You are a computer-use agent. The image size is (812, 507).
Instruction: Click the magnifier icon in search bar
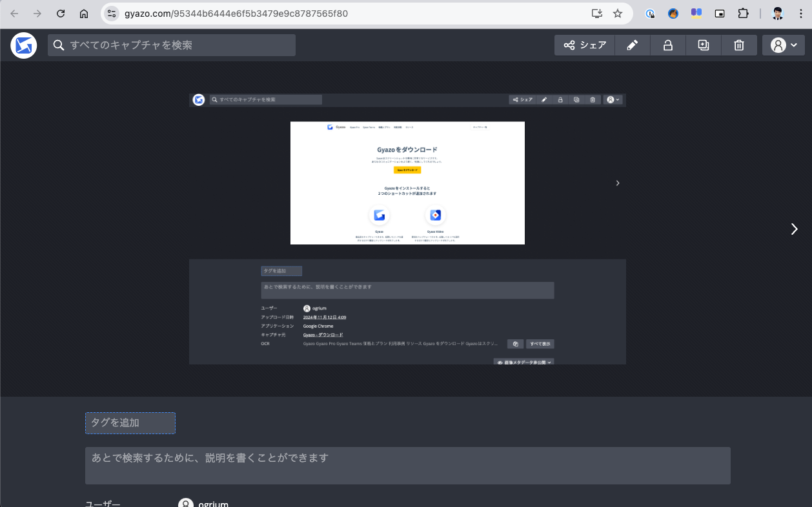coord(59,45)
